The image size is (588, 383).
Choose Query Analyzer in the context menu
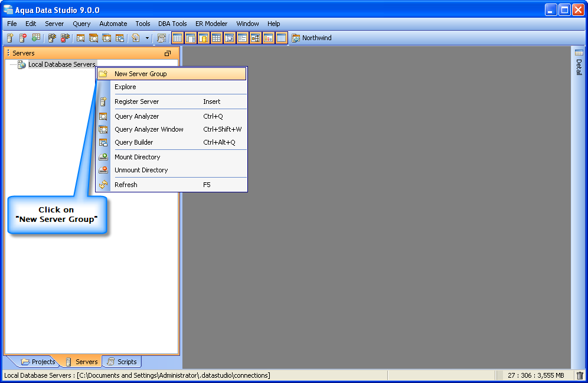172,116
